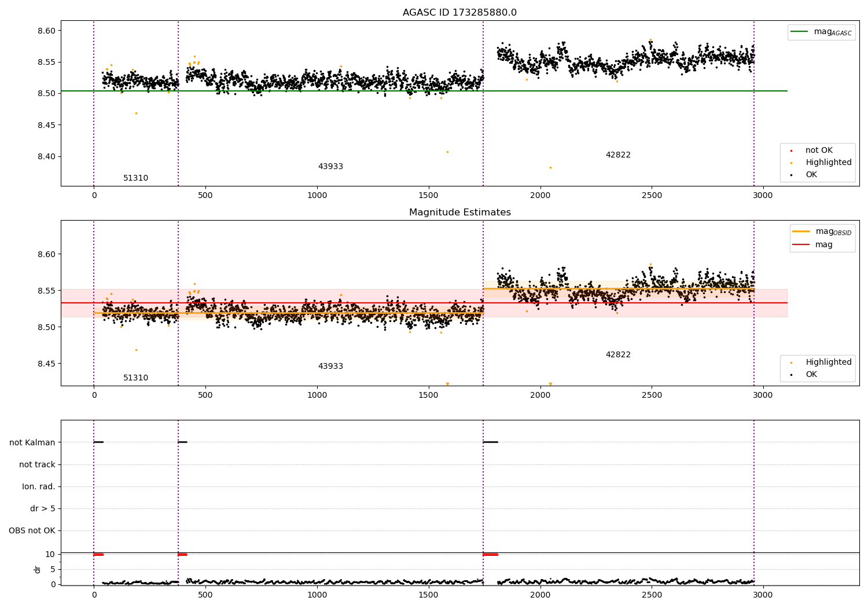Click the mag OBSID legend entry
This screenshot has width=868, height=608.
[x=822, y=232]
